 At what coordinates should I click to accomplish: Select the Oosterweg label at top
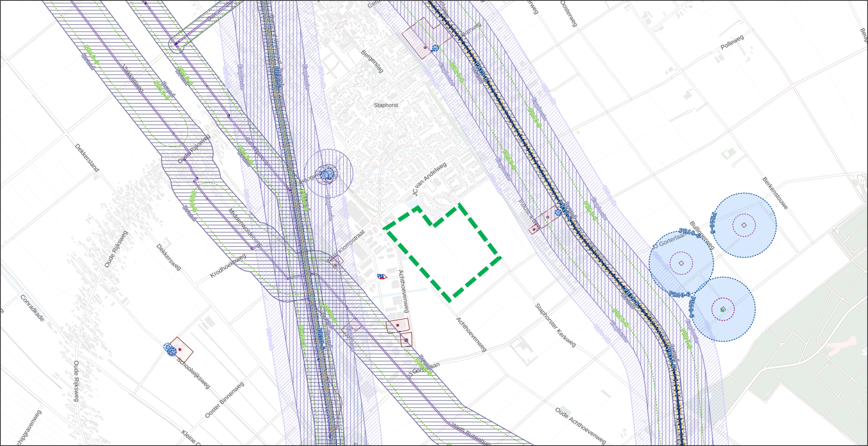[569, 13]
